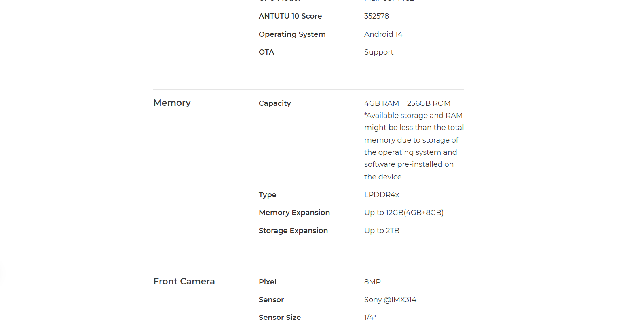
Task: Select the Capacity label under Memory
Action: [275, 103]
